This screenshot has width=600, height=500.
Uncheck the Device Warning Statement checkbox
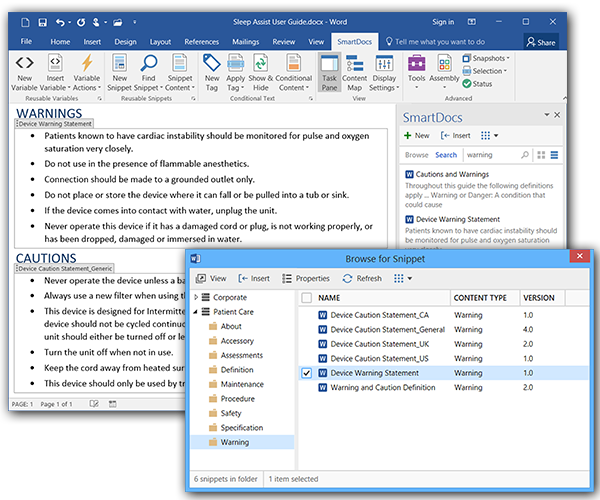[307, 373]
